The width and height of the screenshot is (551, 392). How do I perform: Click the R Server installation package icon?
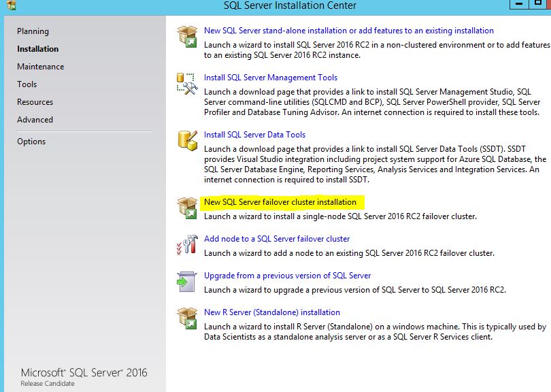[x=186, y=317]
